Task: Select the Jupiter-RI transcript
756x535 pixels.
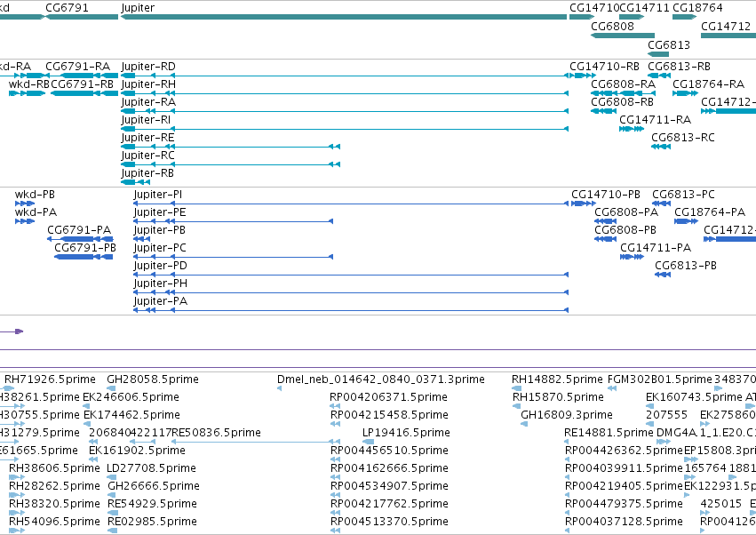Action: coord(345,129)
